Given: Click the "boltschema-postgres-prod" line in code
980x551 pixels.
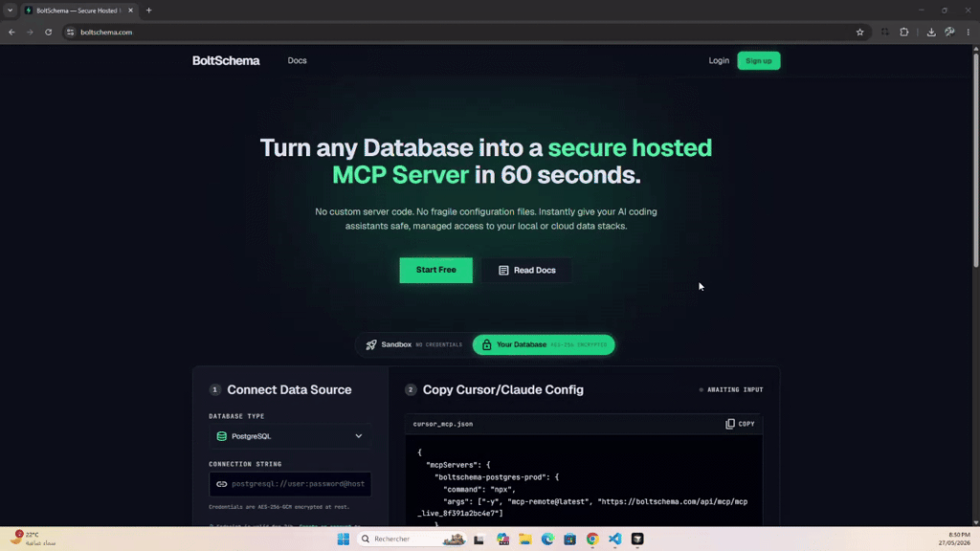Looking at the screenshot, I should pyautogui.click(x=497, y=476).
